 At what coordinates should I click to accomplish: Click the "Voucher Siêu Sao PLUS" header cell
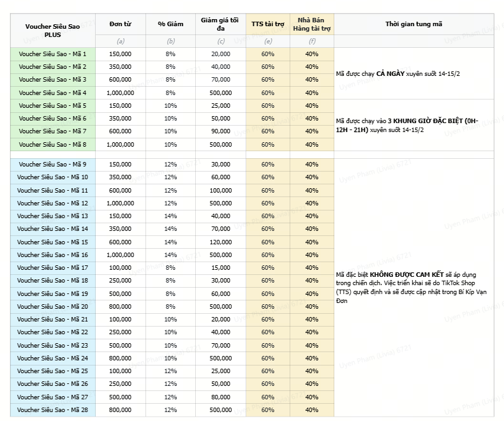52,29
